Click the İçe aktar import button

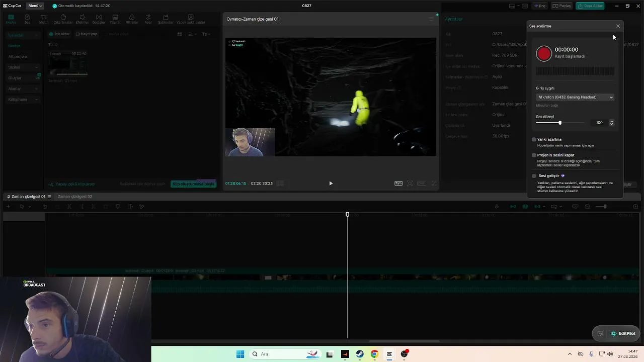[59, 34]
